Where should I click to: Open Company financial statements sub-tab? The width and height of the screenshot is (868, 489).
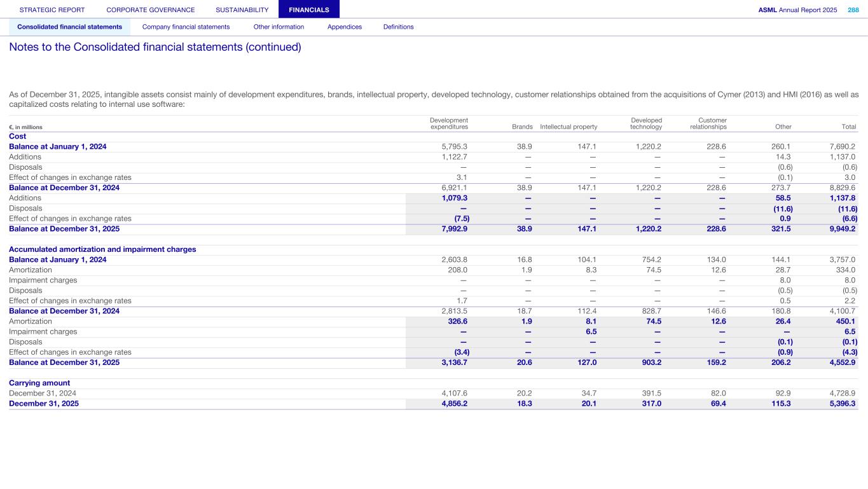(x=186, y=27)
